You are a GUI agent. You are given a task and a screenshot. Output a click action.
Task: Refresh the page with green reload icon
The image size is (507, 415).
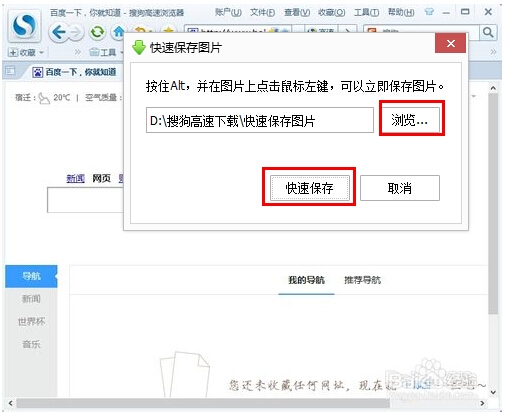click(97, 32)
